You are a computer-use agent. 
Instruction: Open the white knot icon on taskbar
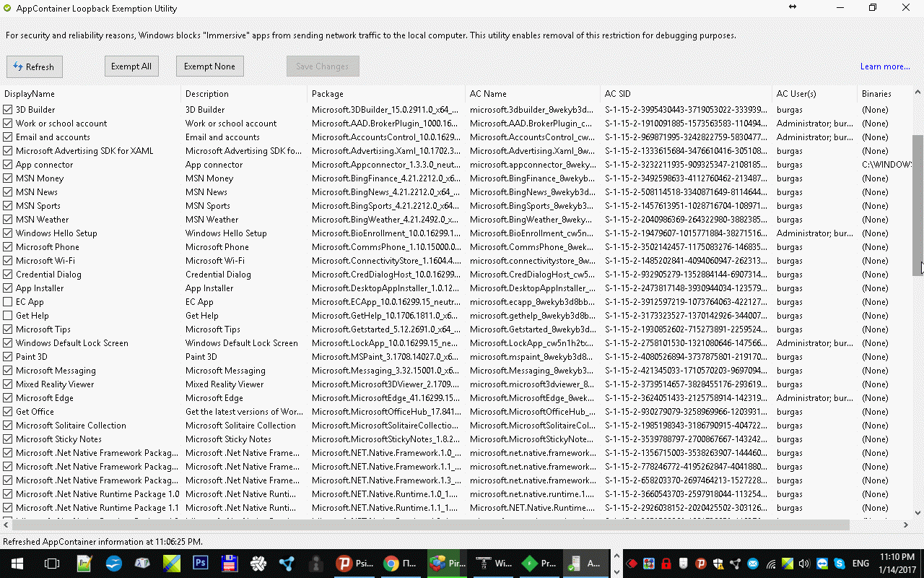pyautogui.click(x=258, y=564)
